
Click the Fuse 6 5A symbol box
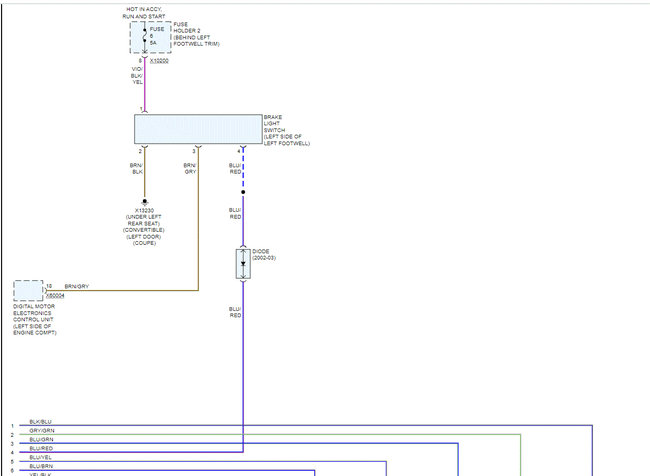(x=150, y=37)
